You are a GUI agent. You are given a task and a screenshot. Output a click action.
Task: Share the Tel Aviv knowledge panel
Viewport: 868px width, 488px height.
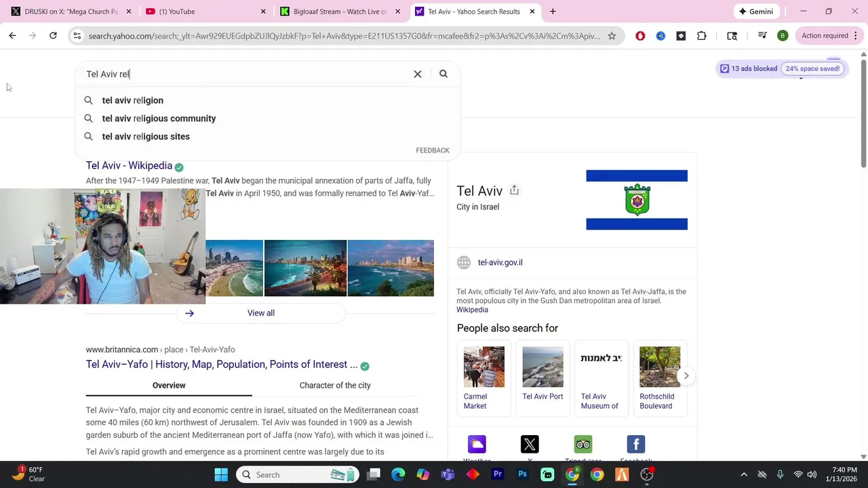[514, 190]
